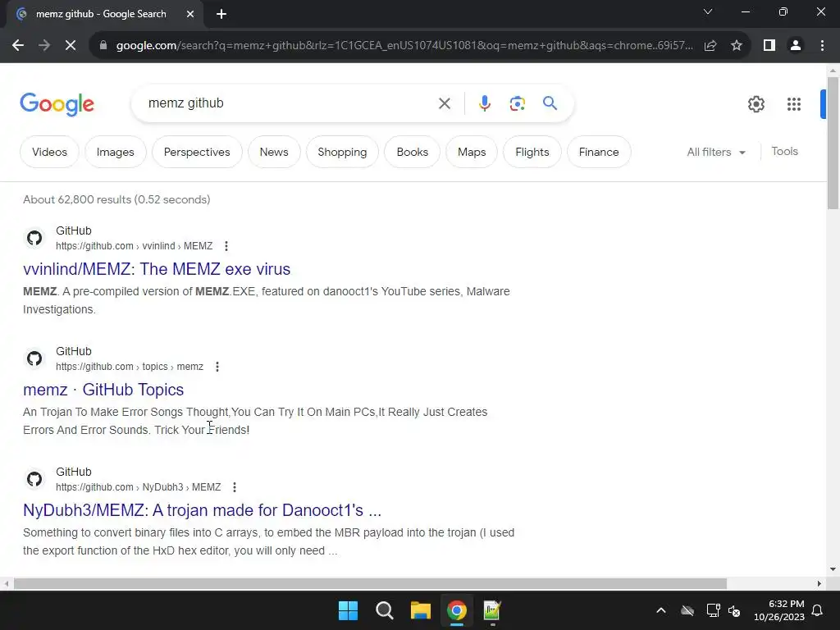
Task: Open the share this page icon
Action: point(710,46)
